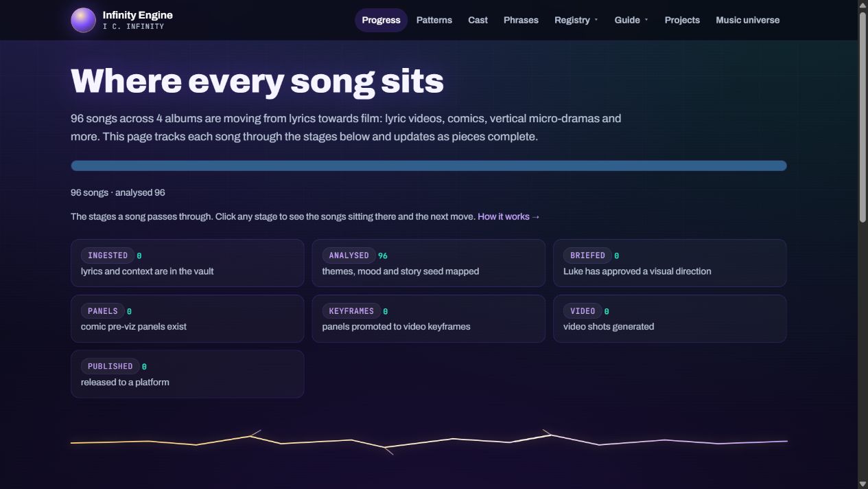Open the INGESTED stage card
The height and width of the screenshot is (489, 868).
[187, 263]
